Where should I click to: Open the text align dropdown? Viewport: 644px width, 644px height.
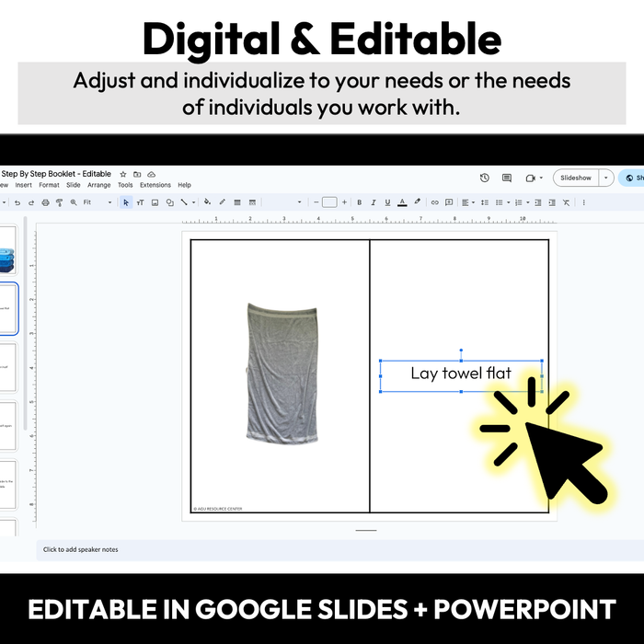[x=467, y=202]
